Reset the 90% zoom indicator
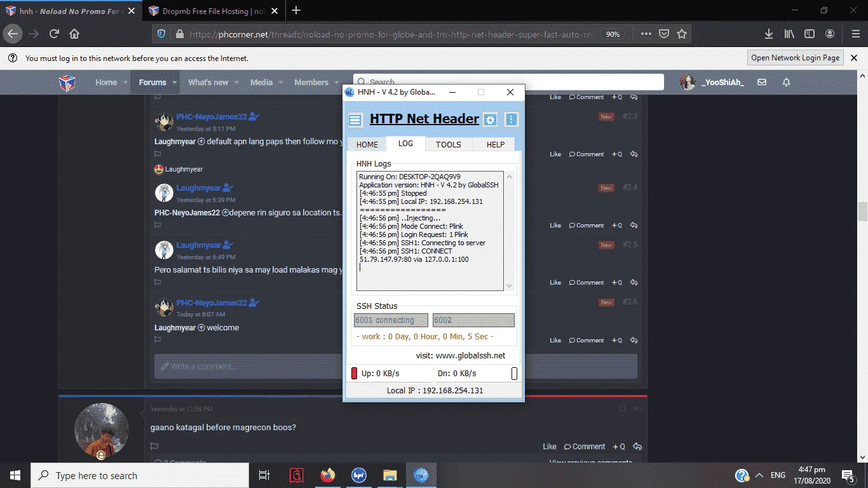This screenshot has width=868, height=488. [613, 34]
